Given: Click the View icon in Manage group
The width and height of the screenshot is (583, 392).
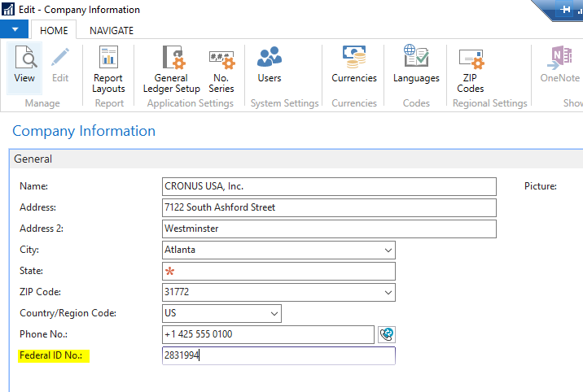Looking at the screenshot, I should (x=24, y=67).
